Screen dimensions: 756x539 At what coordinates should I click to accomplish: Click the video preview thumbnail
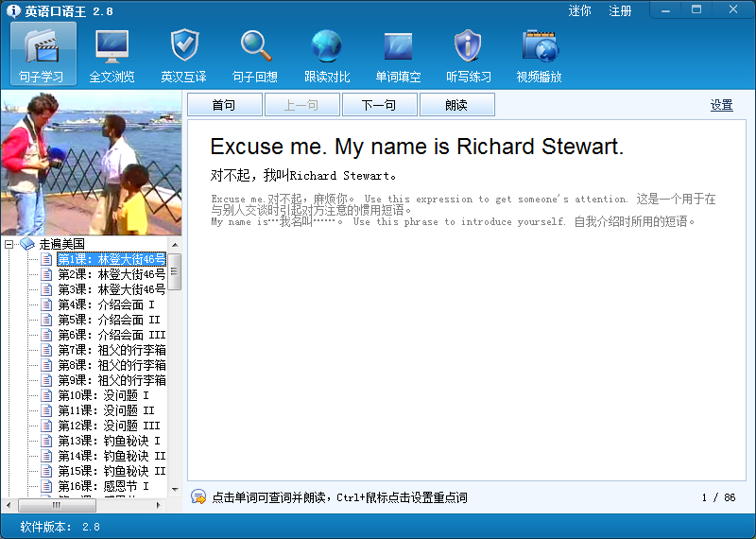[91, 164]
